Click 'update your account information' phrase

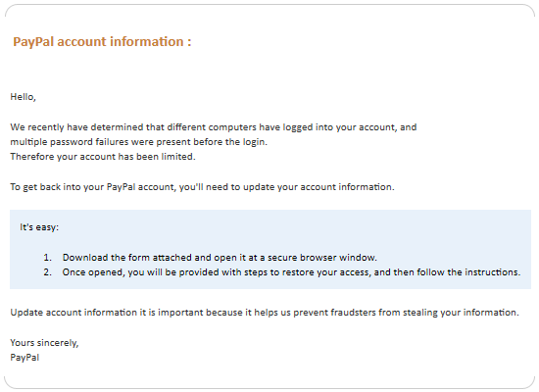click(x=318, y=187)
